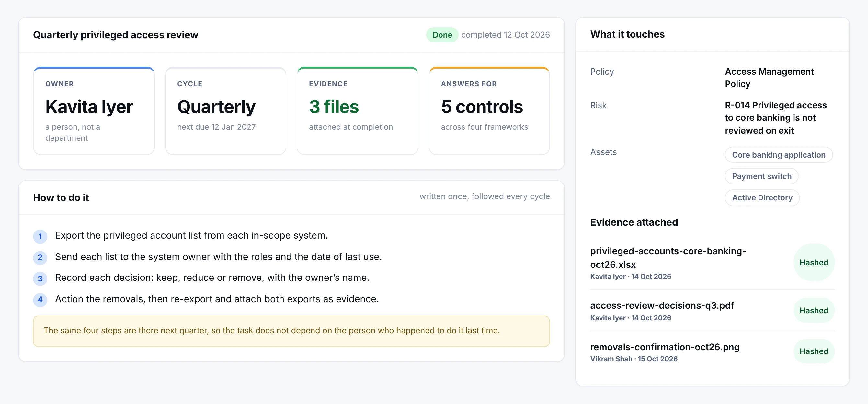Open access-review-decisions-q3.pdf file
The height and width of the screenshot is (404, 868).
662,305
